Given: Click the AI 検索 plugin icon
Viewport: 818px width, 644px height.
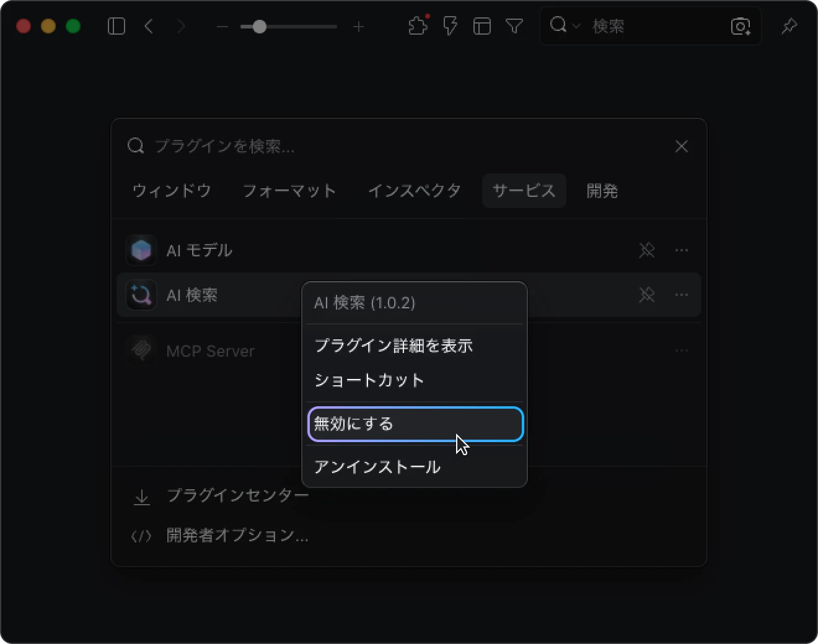Looking at the screenshot, I should (141, 295).
